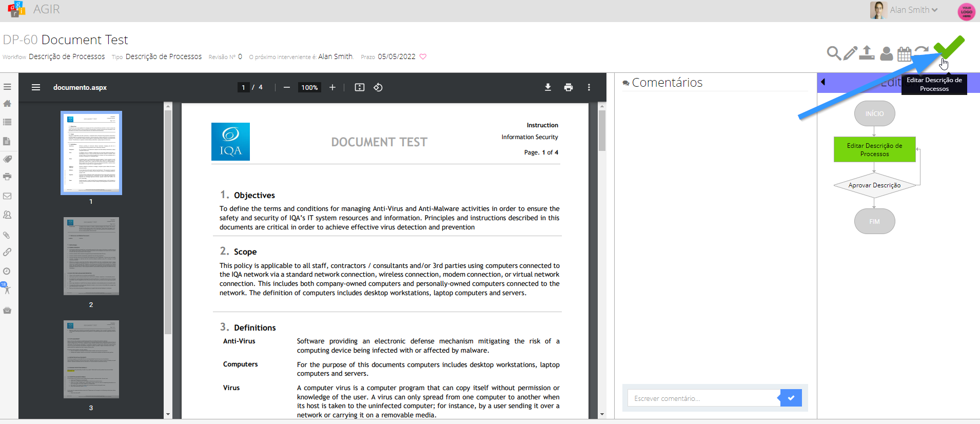Viewport: 980px width, 424px height.
Task: Submit comment with blue check button
Action: pos(791,398)
